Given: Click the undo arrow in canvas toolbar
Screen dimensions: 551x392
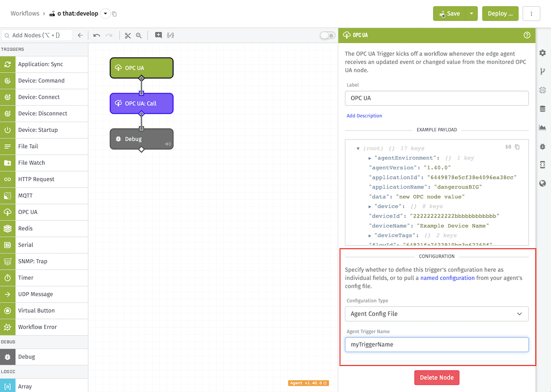Looking at the screenshot, I should (x=96, y=35).
